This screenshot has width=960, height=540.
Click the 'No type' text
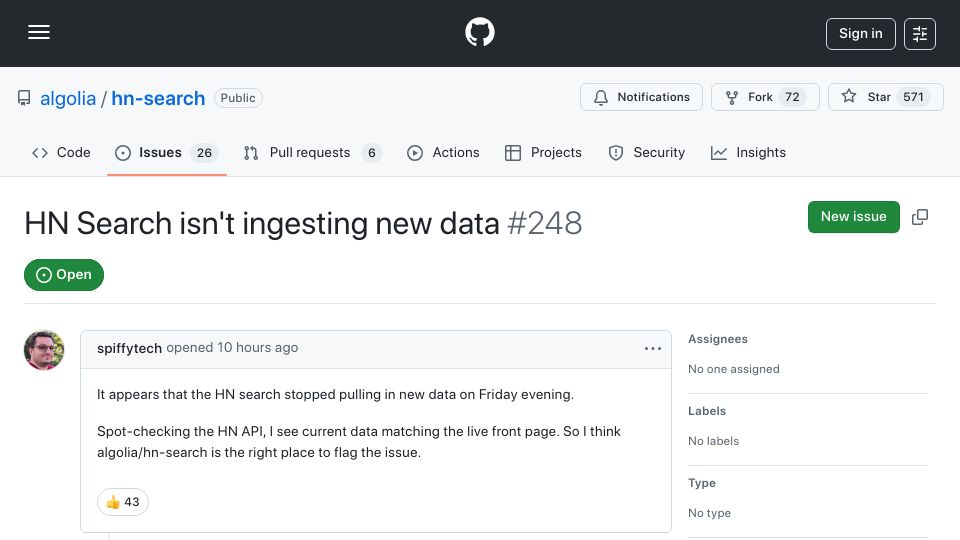coord(709,513)
